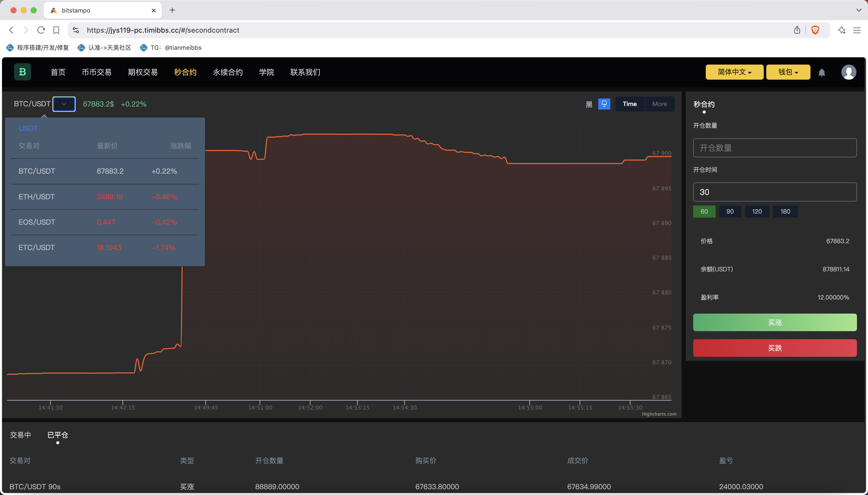This screenshot has width=868, height=495.
Task: Select the More chart option
Action: pyautogui.click(x=659, y=104)
